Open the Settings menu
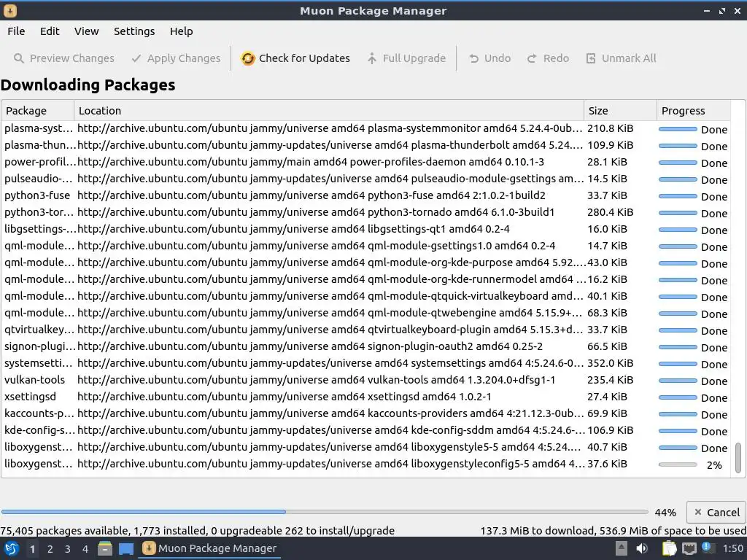Image resolution: width=747 pixels, height=560 pixels. click(134, 31)
